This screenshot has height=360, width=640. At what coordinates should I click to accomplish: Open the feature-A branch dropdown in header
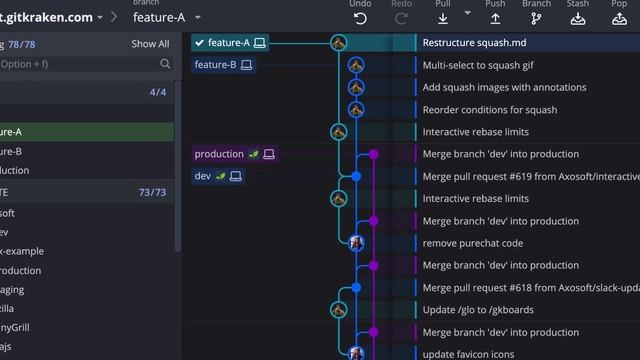(198, 18)
